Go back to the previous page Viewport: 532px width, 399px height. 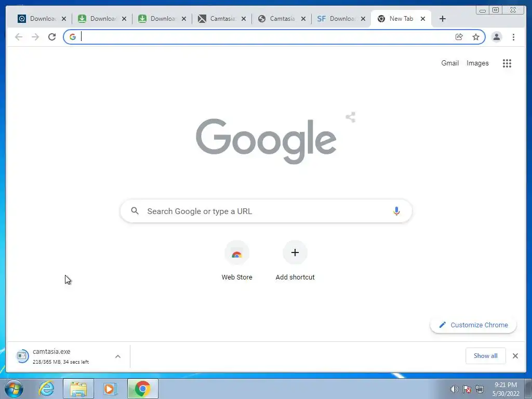point(19,37)
